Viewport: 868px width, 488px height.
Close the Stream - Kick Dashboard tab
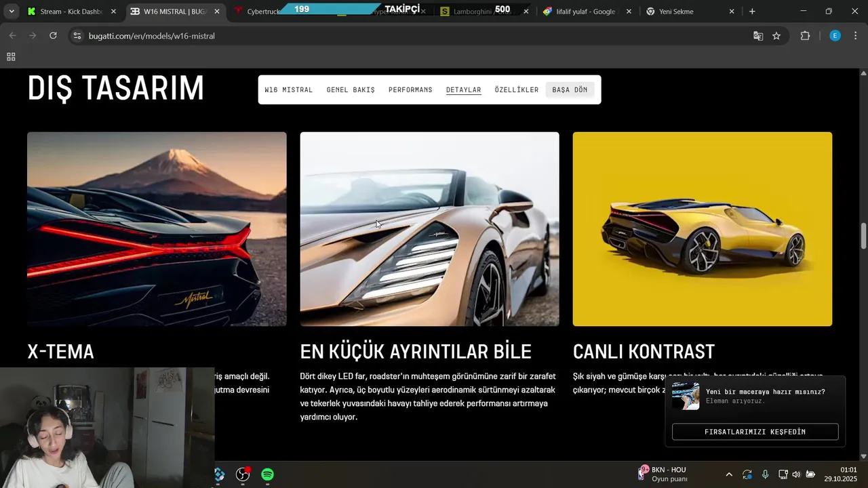click(113, 12)
